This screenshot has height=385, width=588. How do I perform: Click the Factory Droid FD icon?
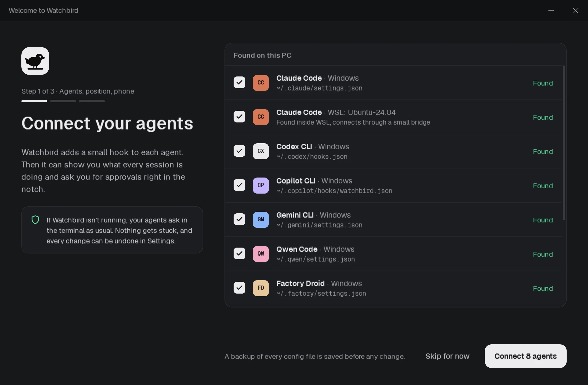pos(261,288)
